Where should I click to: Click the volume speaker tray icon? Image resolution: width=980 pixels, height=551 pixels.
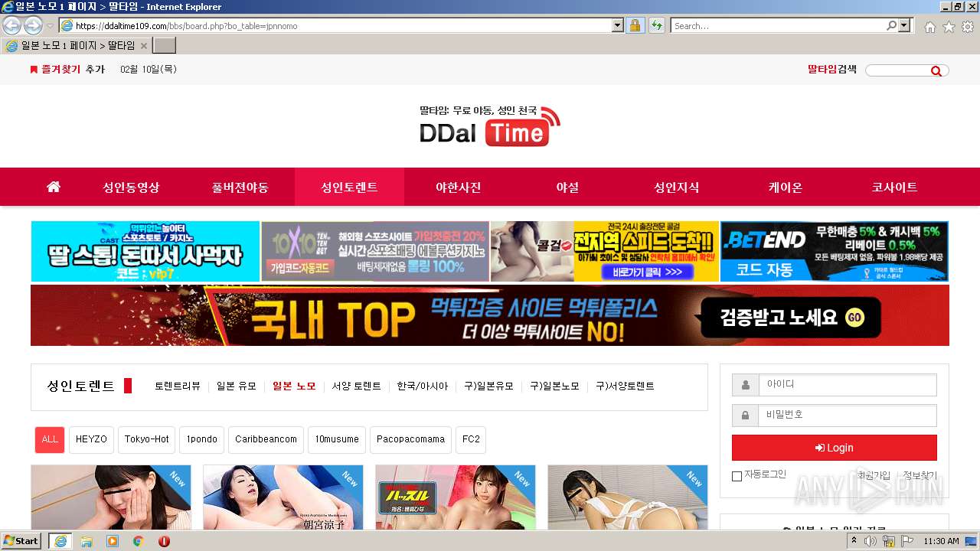(x=871, y=541)
